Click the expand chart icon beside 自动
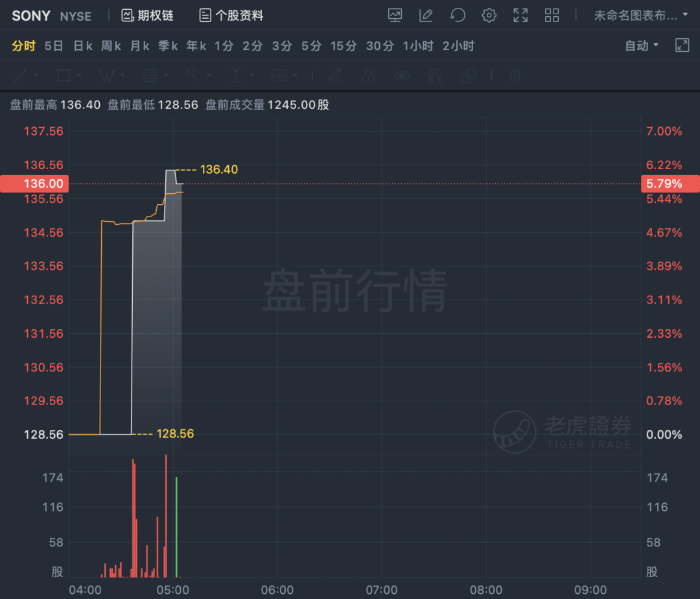Screen dimensions: 700x599 682,45
